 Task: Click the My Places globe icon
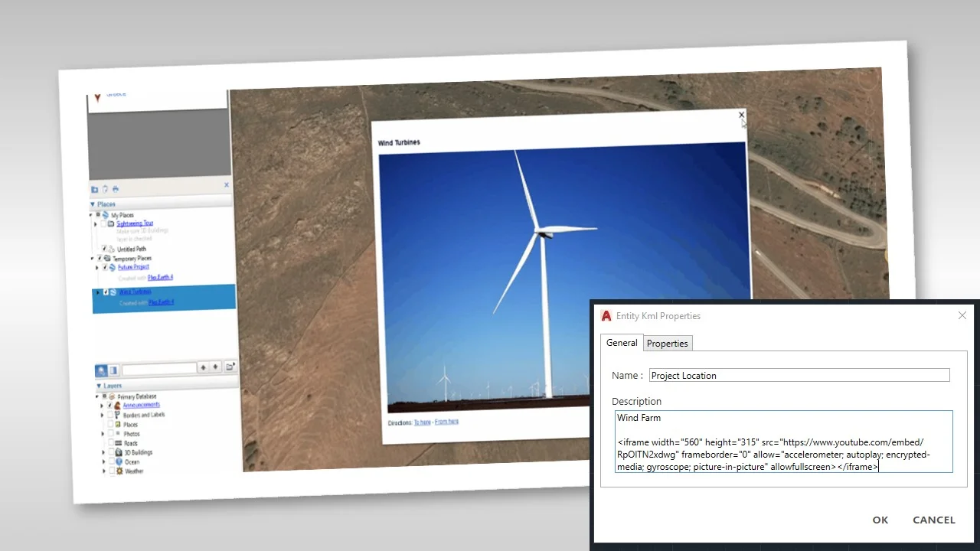coord(106,215)
